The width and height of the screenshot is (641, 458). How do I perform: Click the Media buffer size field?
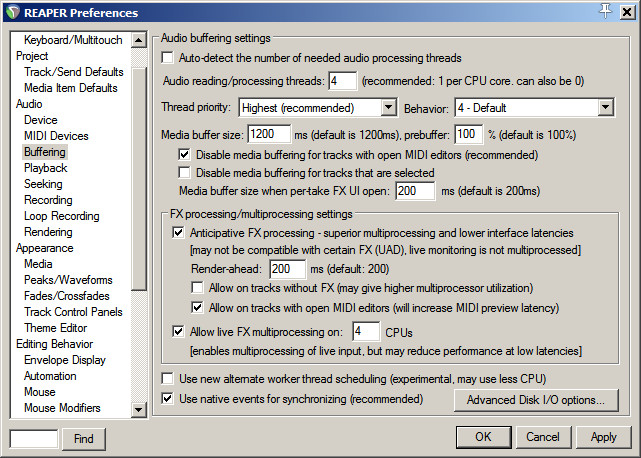point(269,134)
